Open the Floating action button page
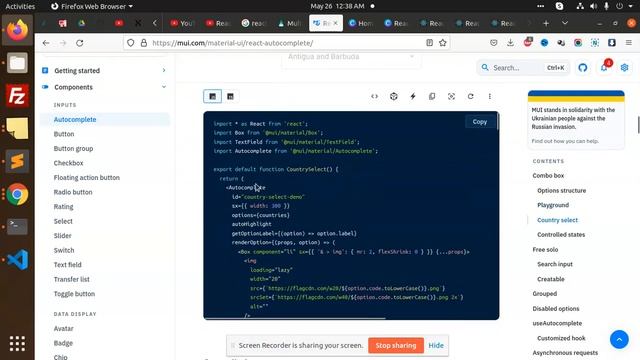640x360 pixels. 87,178
